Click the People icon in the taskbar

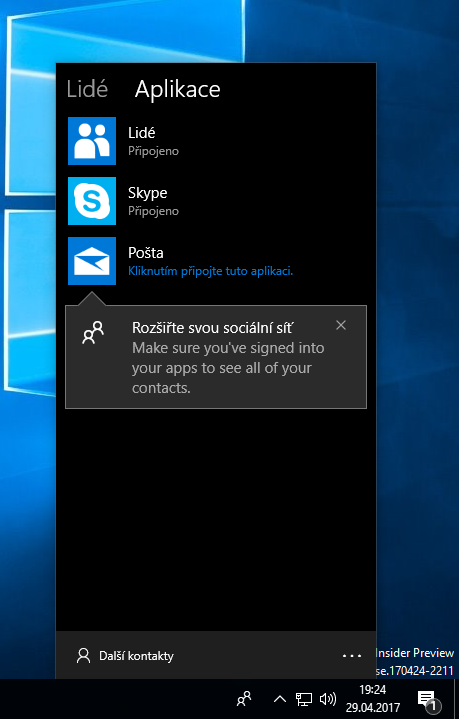point(244,699)
